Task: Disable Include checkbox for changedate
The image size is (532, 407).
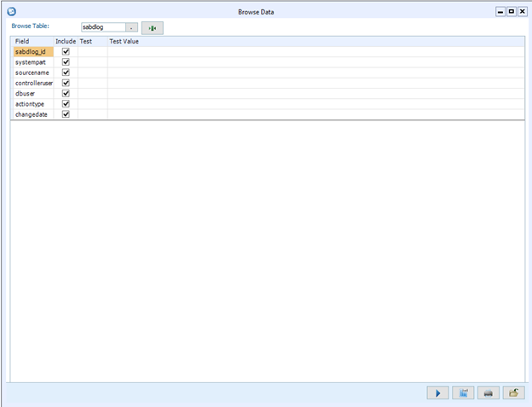Action: pyautogui.click(x=66, y=114)
